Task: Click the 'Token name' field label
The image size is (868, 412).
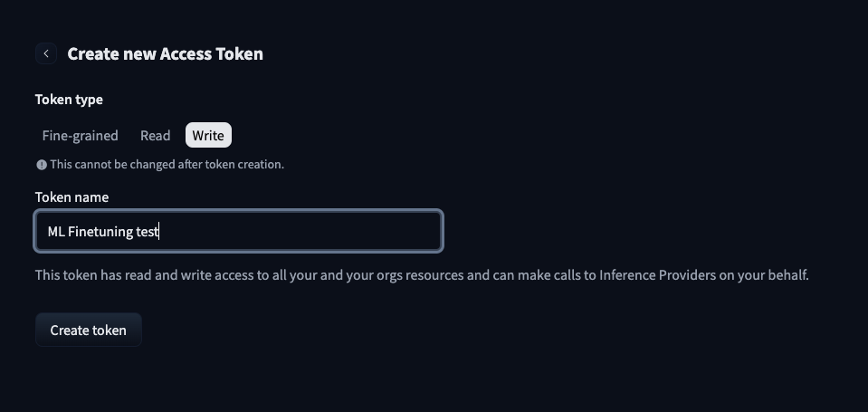Action: 72,197
